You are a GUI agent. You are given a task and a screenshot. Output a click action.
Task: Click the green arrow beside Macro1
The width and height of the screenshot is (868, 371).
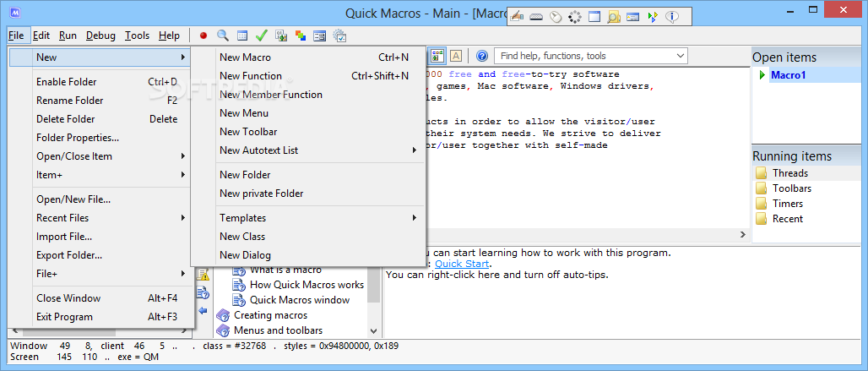[762, 74]
